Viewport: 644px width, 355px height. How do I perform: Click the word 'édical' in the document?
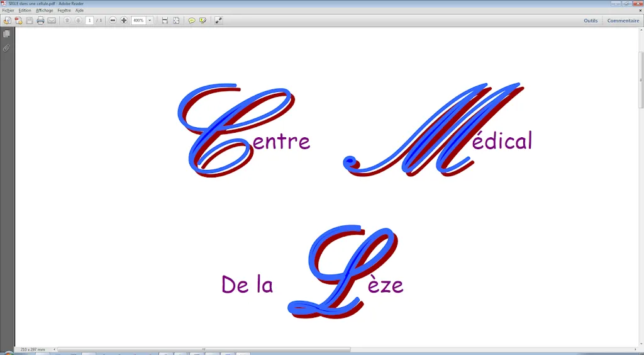point(502,140)
